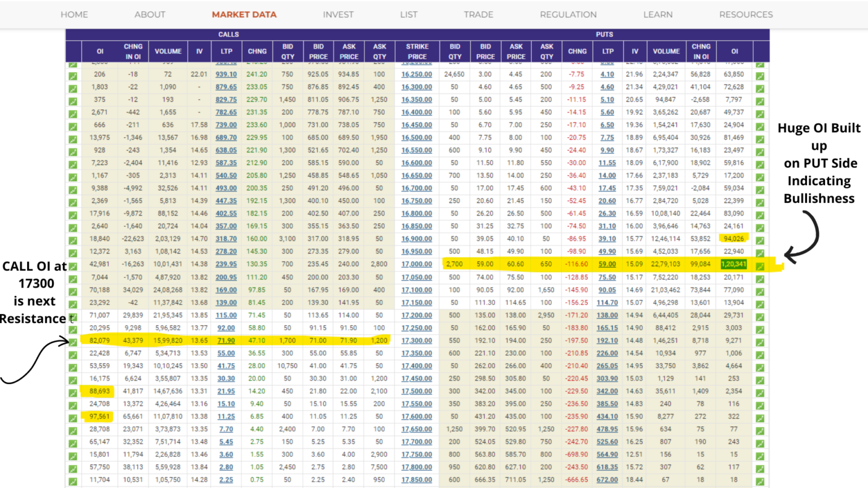
Task: Click the STRIKE PRICE column header
Action: pos(417,51)
